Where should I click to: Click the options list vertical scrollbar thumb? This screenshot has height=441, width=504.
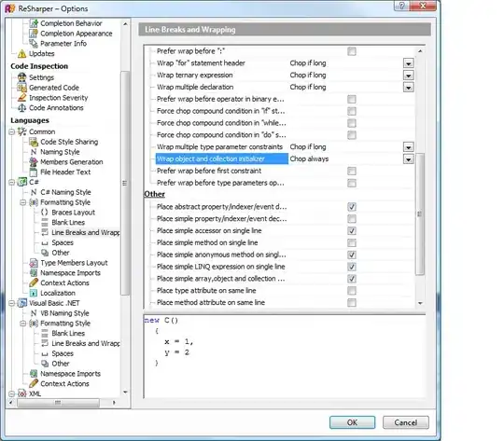click(419, 214)
